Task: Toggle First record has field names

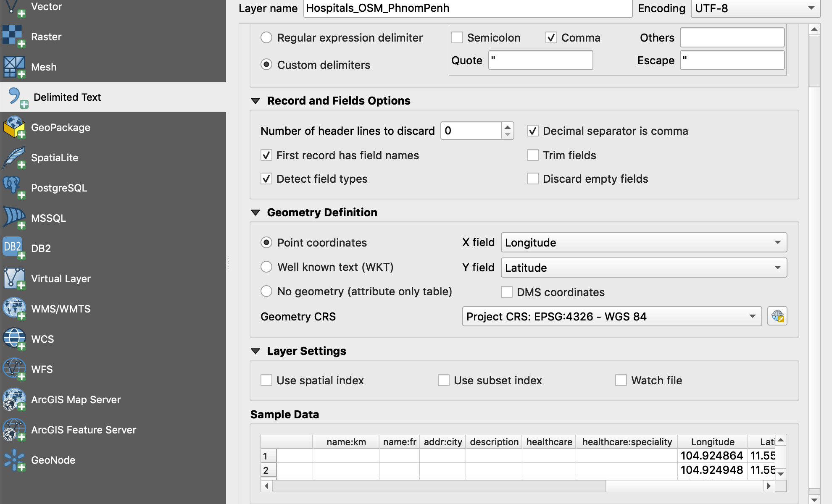Action: point(266,155)
